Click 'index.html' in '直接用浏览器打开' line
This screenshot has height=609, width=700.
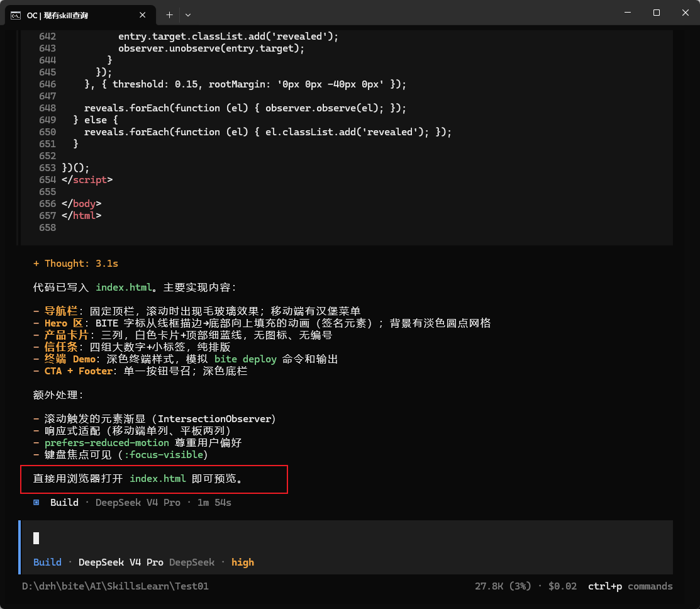coord(158,478)
